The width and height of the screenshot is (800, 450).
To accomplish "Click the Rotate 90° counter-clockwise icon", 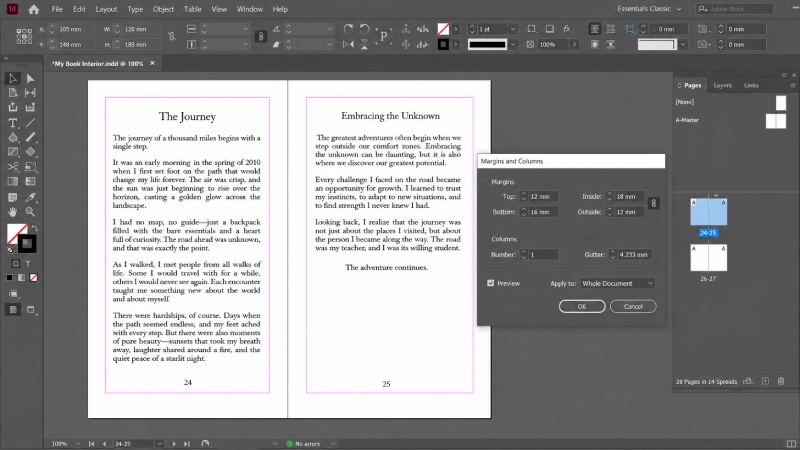I will (364, 29).
